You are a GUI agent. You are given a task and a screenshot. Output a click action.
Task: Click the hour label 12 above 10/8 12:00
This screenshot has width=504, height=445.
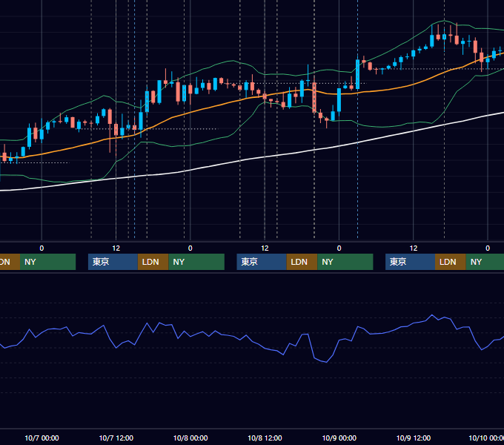(265, 248)
